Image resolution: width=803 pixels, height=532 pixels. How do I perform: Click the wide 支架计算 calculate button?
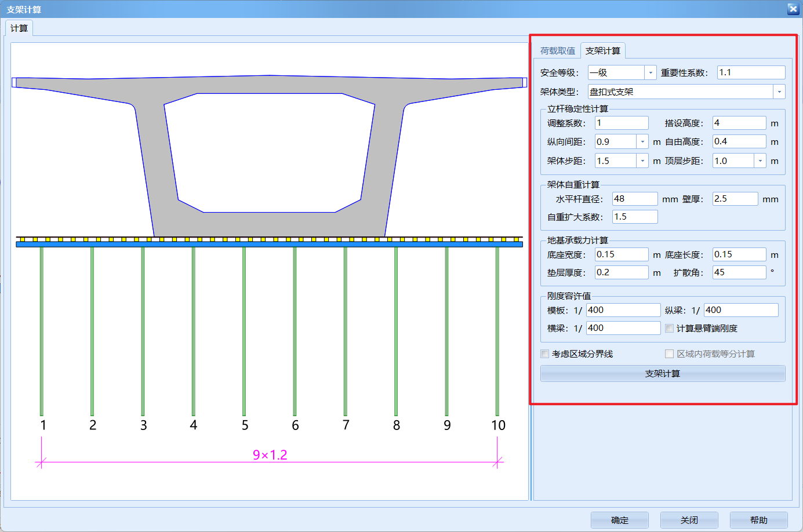(x=662, y=374)
